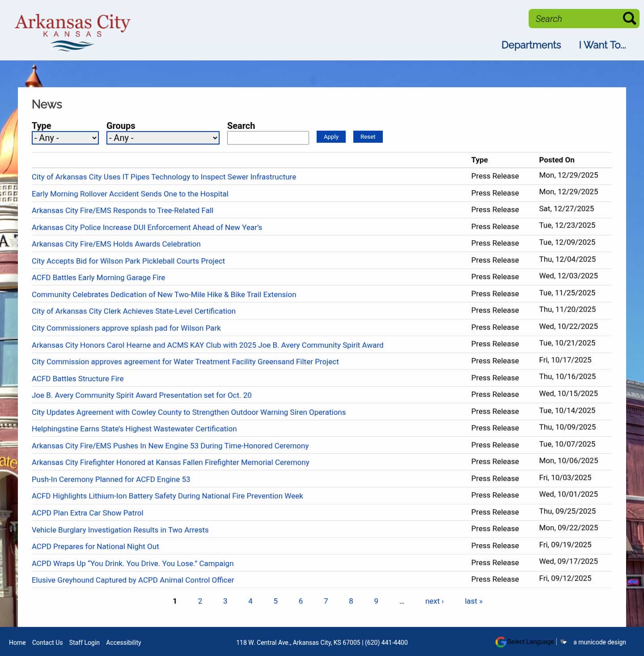The image size is (644, 656).
Task: Go to the "last »" results page
Action: 473,601
